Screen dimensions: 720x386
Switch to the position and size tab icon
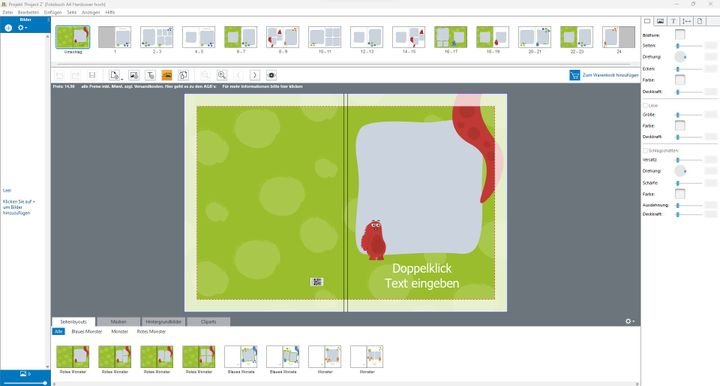pos(686,21)
